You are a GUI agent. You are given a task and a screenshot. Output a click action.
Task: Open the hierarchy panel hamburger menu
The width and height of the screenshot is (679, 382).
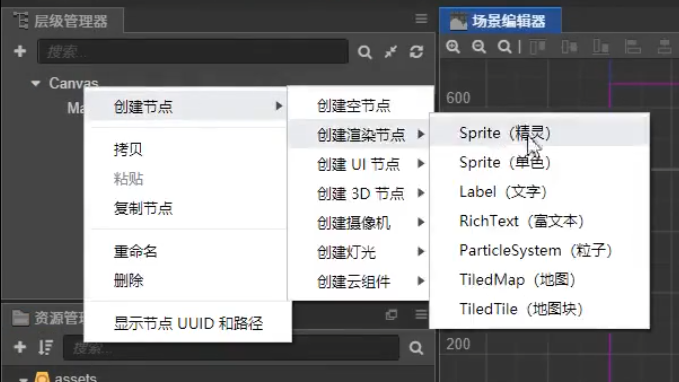421,19
